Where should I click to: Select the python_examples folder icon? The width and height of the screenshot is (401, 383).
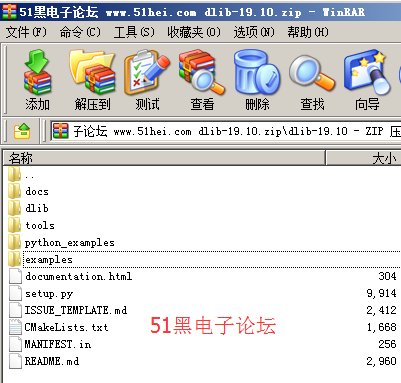point(14,242)
